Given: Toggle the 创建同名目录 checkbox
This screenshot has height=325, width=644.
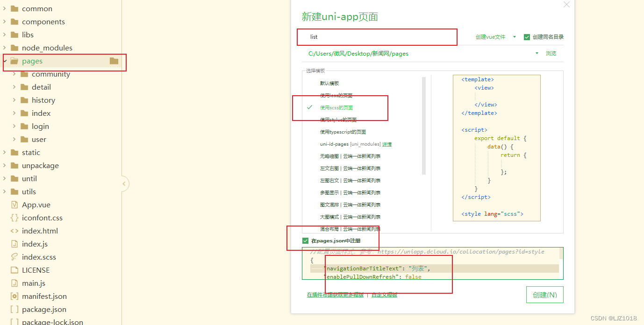Looking at the screenshot, I should [x=527, y=37].
